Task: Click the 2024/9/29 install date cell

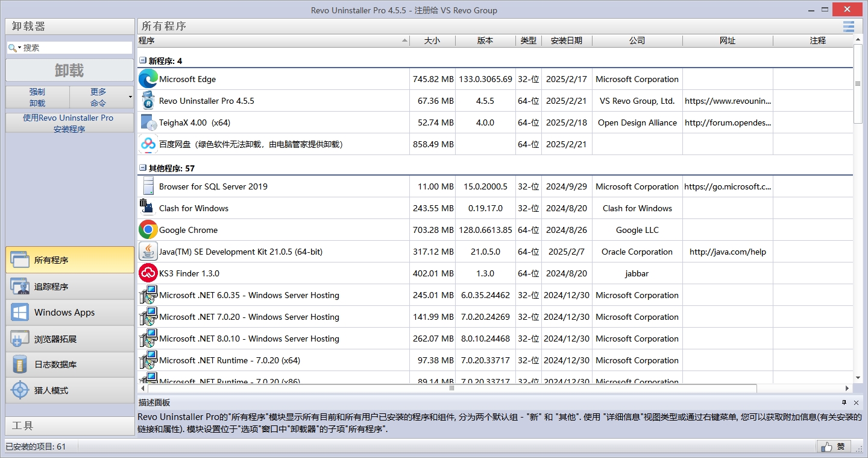Action: [x=567, y=186]
